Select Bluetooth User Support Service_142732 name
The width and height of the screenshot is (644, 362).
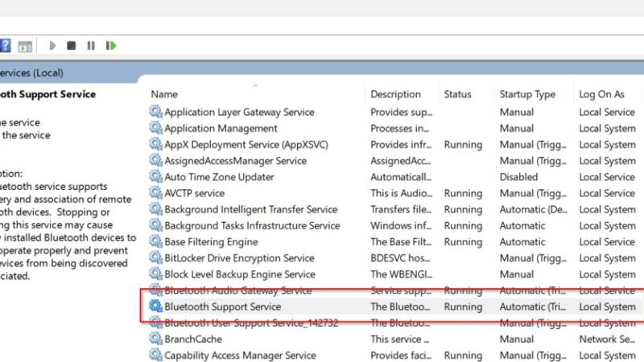pyautogui.click(x=251, y=323)
